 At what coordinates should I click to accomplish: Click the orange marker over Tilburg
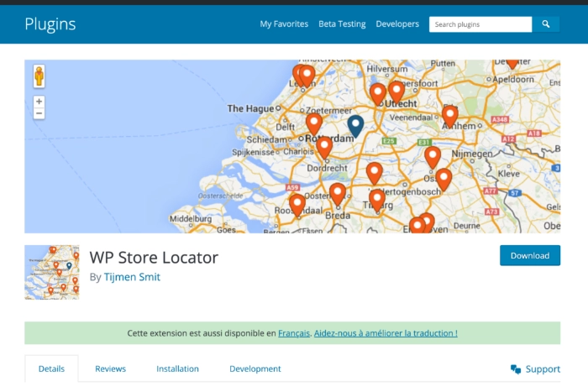[377, 201]
